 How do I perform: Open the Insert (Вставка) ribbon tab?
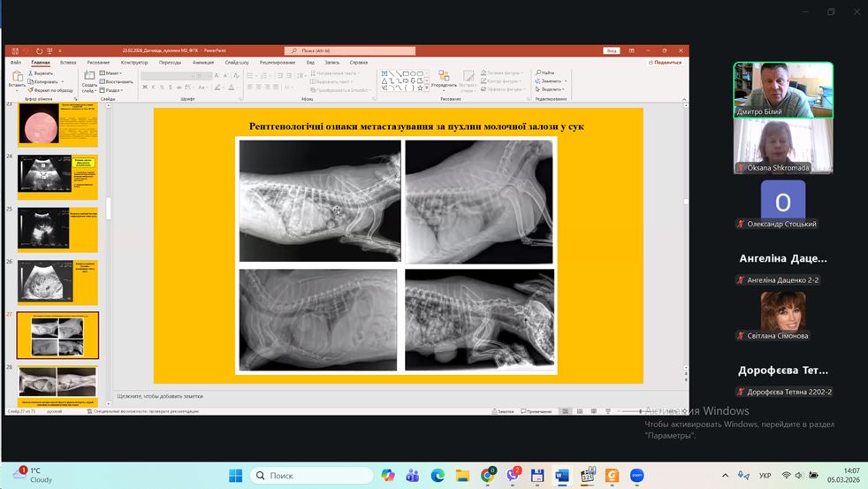[x=68, y=63]
